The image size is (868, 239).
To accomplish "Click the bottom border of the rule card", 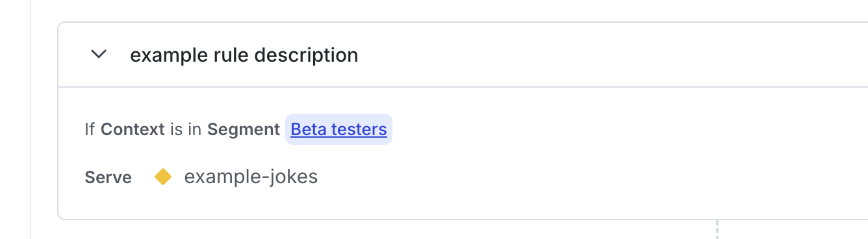I will point(463,220).
